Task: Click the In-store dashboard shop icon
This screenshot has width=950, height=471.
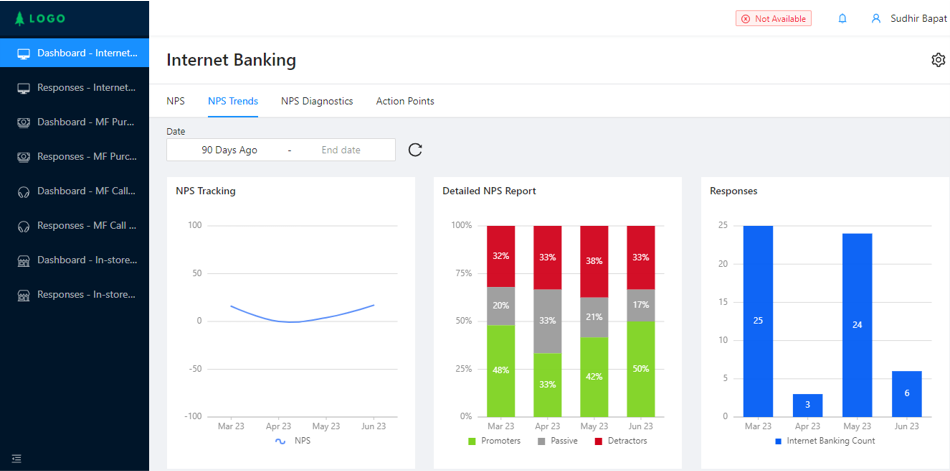Action: coord(24,260)
